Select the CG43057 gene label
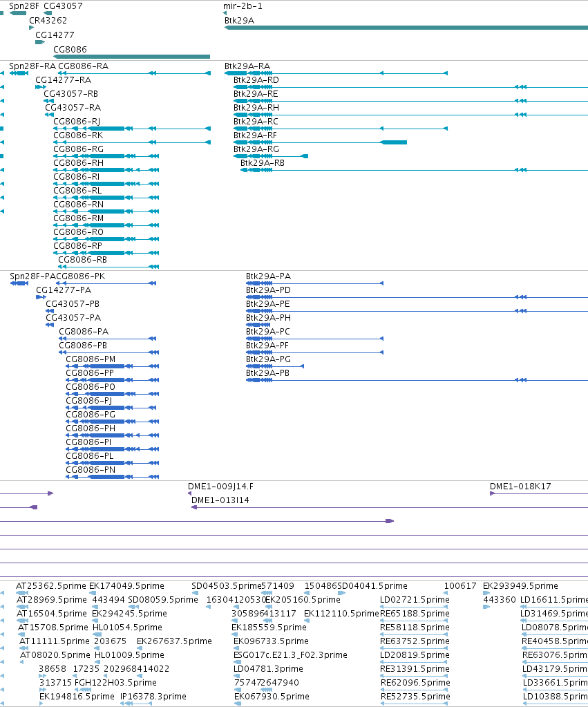 [x=63, y=6]
